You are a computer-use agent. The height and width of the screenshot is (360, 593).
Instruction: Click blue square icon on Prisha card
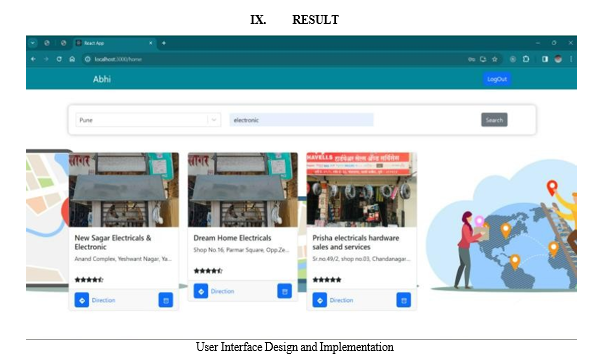pyautogui.click(x=404, y=300)
